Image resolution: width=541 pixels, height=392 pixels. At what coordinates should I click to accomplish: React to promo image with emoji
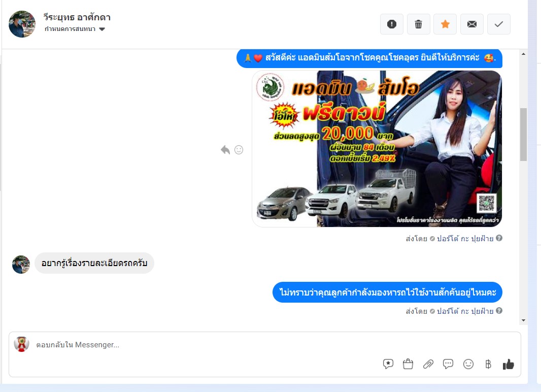click(x=239, y=150)
